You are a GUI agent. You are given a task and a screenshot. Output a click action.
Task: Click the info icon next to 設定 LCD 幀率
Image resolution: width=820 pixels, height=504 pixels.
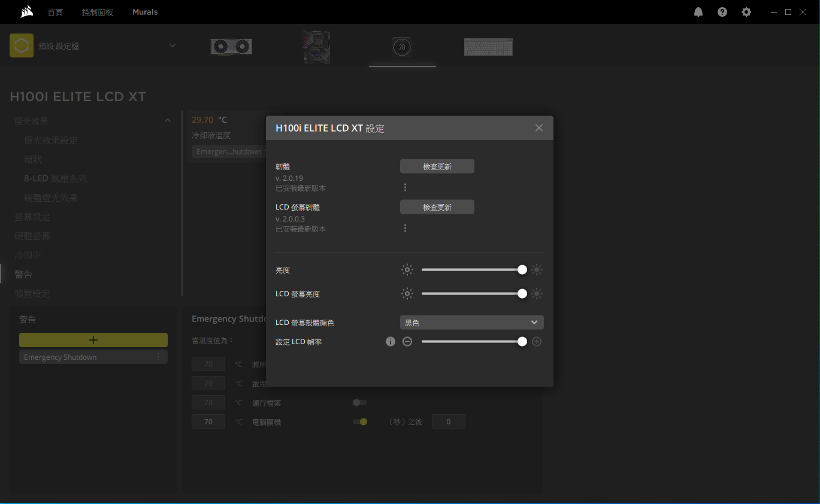click(x=391, y=342)
